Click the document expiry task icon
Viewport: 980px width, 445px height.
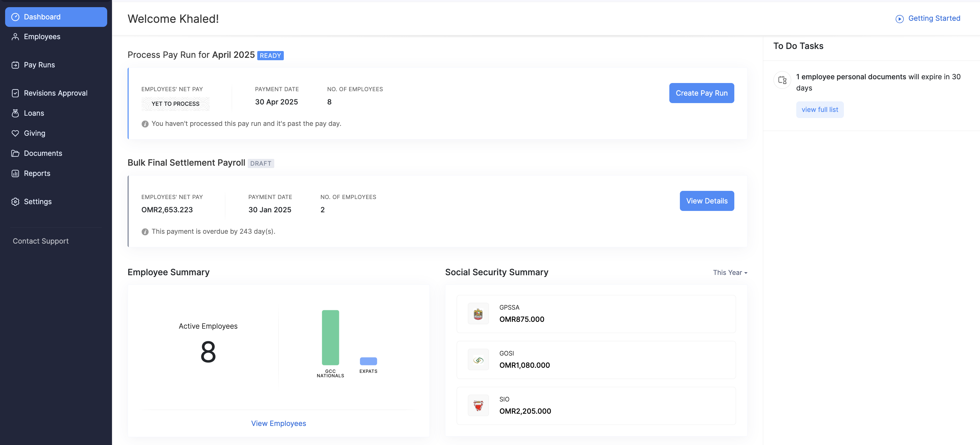(x=782, y=80)
